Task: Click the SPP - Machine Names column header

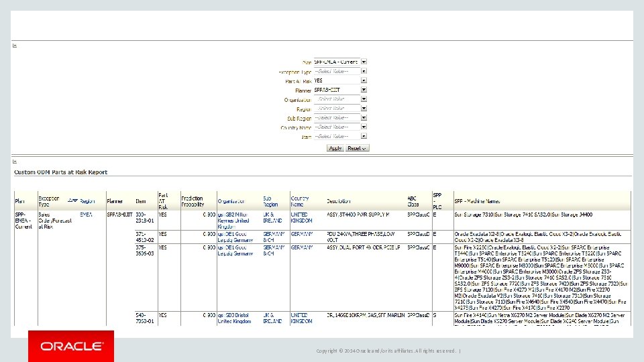Action: [477, 201]
